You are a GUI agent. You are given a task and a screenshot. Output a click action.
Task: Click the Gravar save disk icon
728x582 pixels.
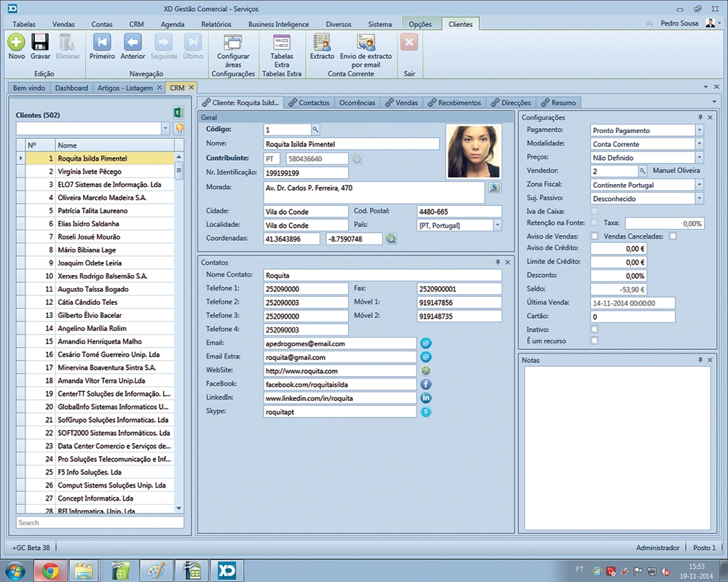tap(40, 42)
